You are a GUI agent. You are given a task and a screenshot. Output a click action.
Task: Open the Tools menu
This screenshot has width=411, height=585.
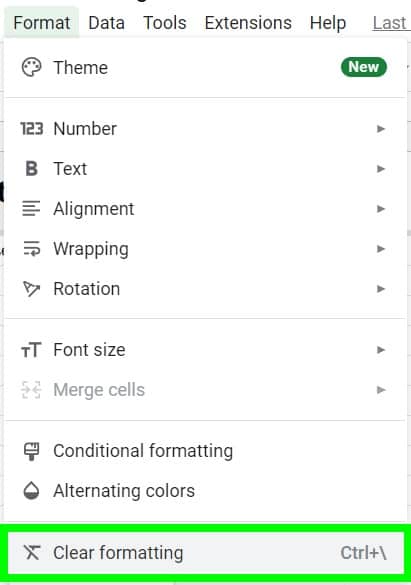165,23
